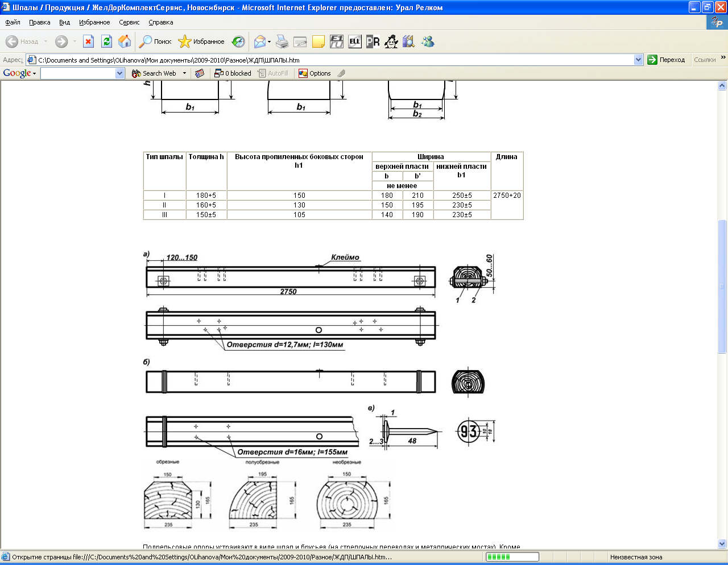
Task: Refresh the page with green arrows icon
Action: pos(106,41)
